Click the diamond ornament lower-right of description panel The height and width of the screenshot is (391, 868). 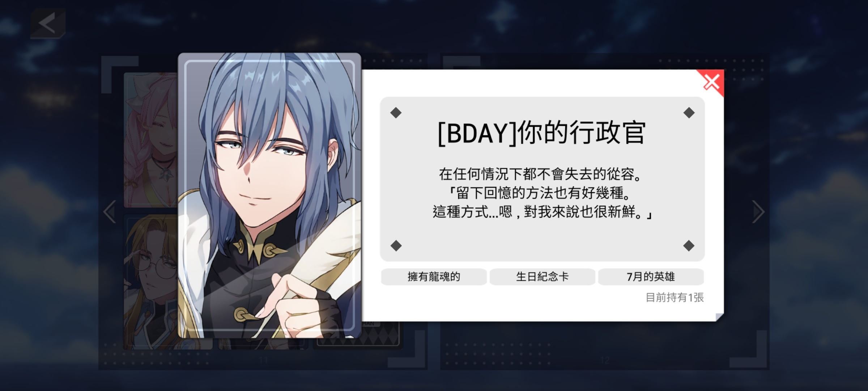(x=689, y=245)
